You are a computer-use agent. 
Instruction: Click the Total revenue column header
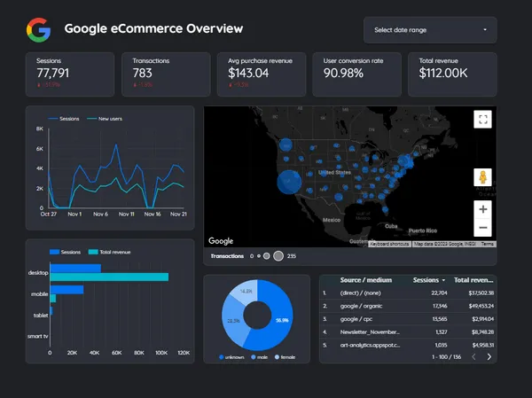point(473,280)
